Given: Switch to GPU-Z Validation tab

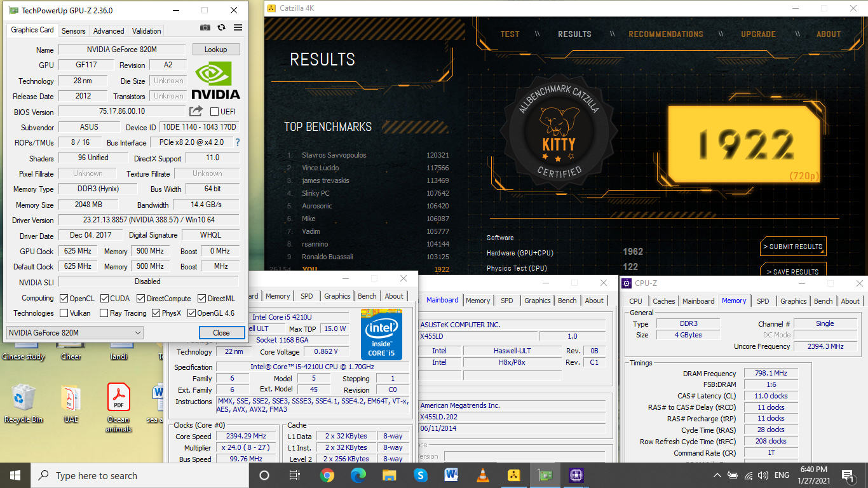Looking at the screenshot, I should point(146,30).
